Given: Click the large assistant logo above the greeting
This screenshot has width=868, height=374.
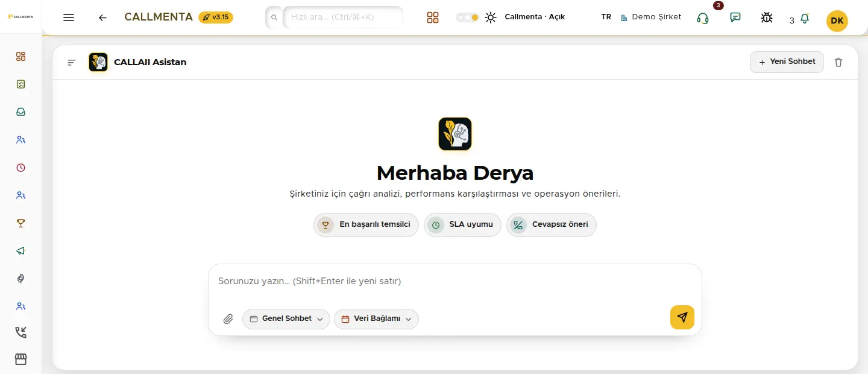Looking at the screenshot, I should point(455,134).
